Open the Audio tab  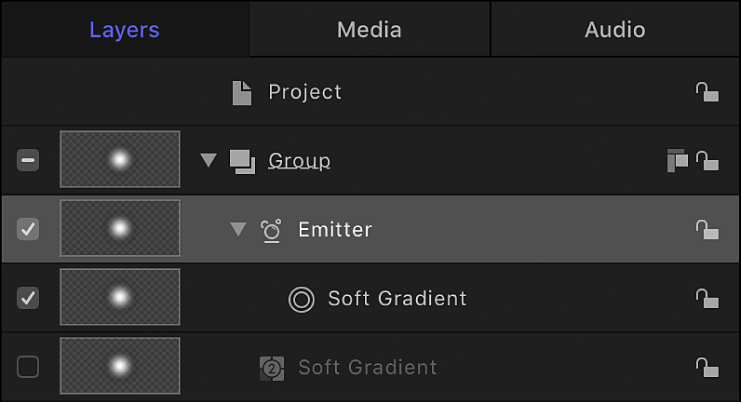pos(615,29)
